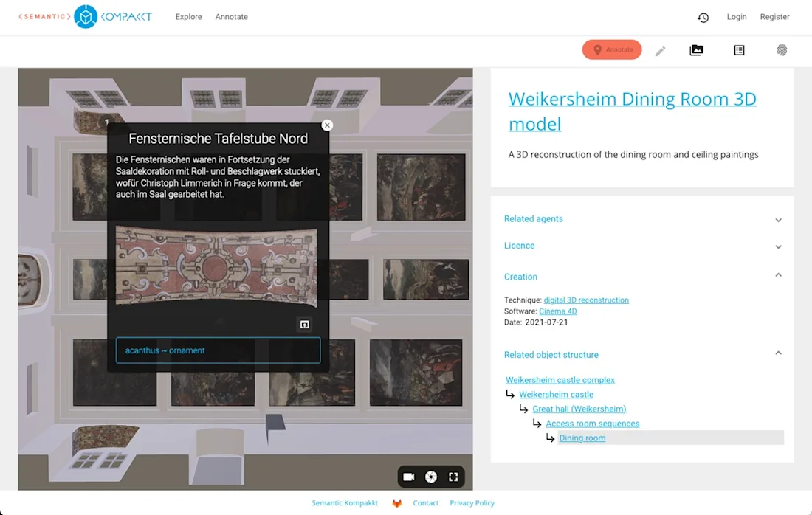Viewport: 812px width, 515px height.
Task: Click the Semantic Kompakkt logo
Action: tap(86, 16)
